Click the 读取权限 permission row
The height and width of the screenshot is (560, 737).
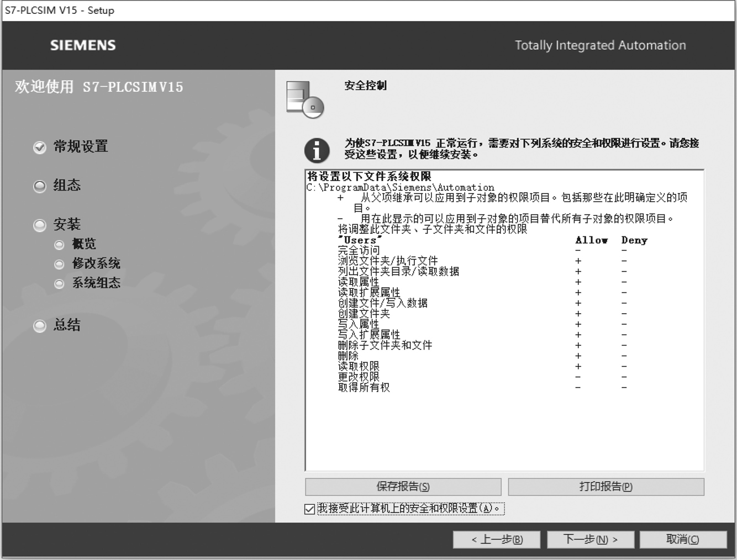[x=482, y=366]
